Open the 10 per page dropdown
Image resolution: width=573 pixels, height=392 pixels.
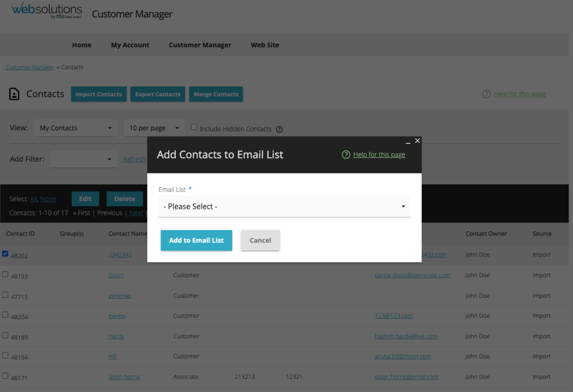point(154,128)
